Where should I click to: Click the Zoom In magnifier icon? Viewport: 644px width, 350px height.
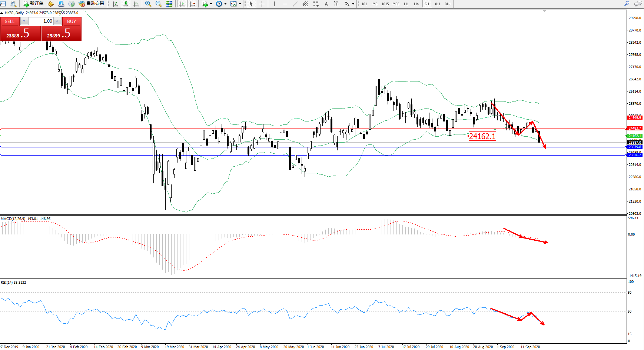pyautogui.click(x=148, y=4)
